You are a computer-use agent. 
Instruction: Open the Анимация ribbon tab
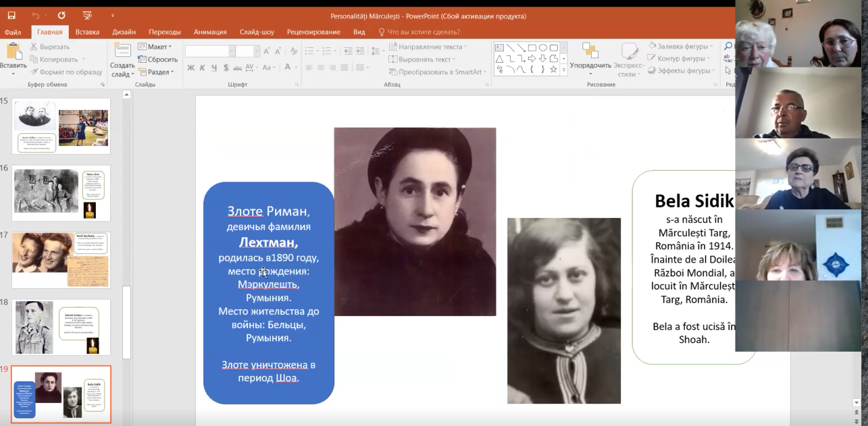pos(210,32)
